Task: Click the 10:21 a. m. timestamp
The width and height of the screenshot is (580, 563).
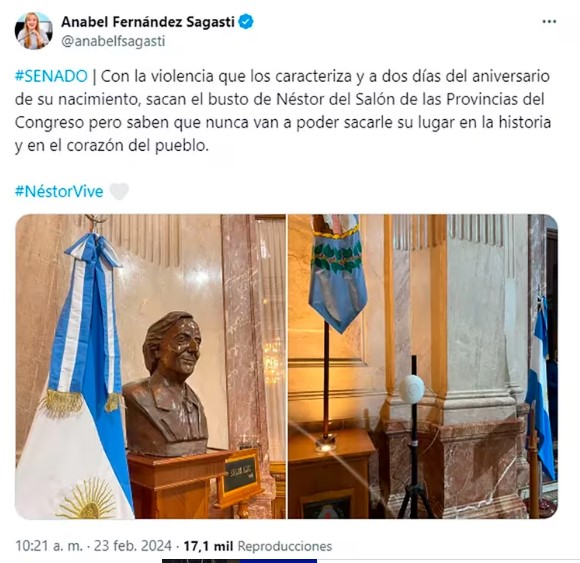Action: coord(49,546)
